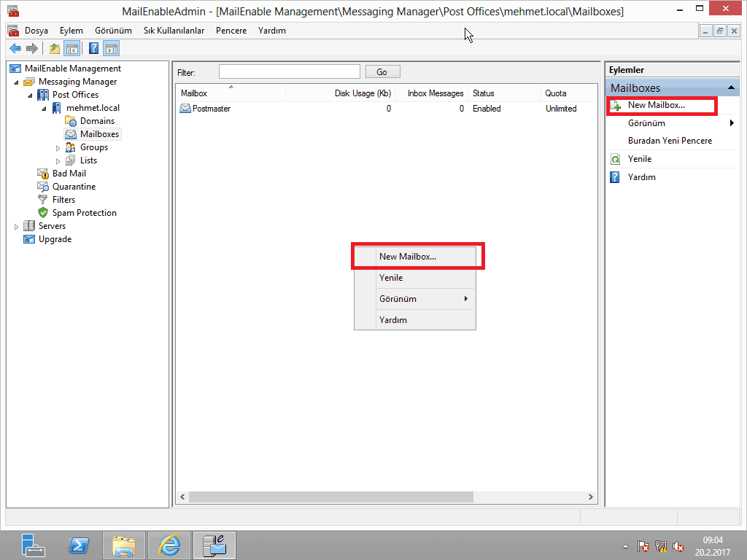This screenshot has width=747, height=560.
Task: Toggle the Show/Hide Action Pane toolbar button
Action: pos(111,49)
